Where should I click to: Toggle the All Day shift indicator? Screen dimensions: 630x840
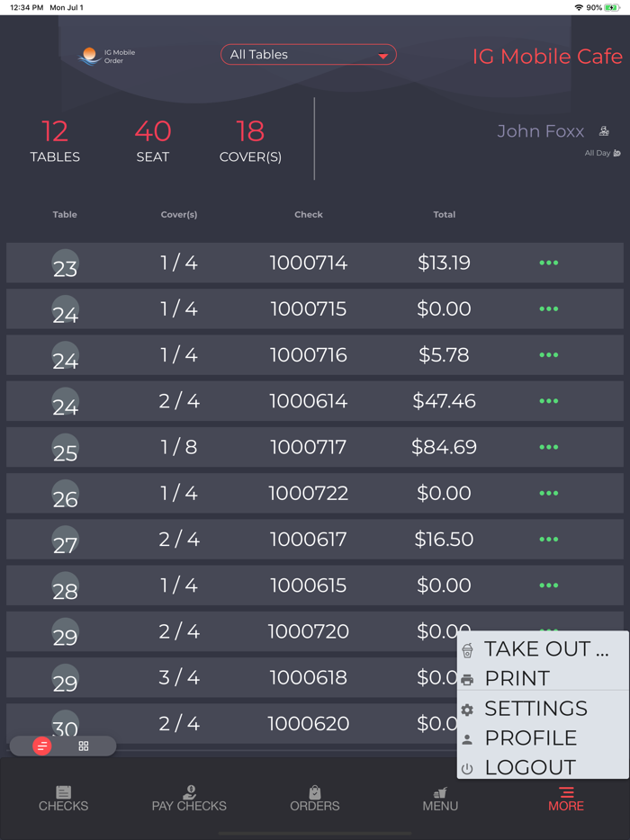point(601,153)
